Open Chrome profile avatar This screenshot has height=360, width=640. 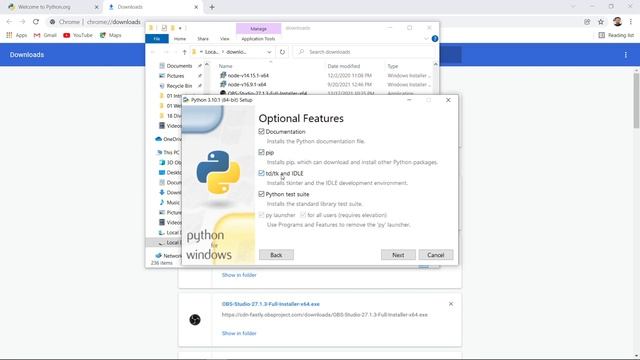[617, 22]
